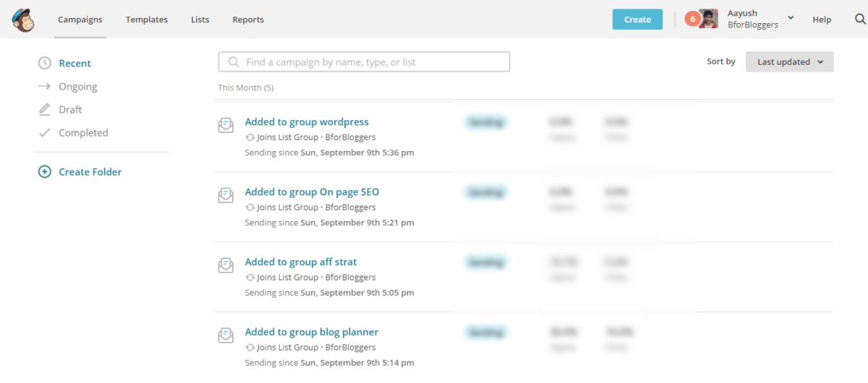Select the Recent clock icon
The width and height of the screenshot is (868, 383).
coord(45,64)
